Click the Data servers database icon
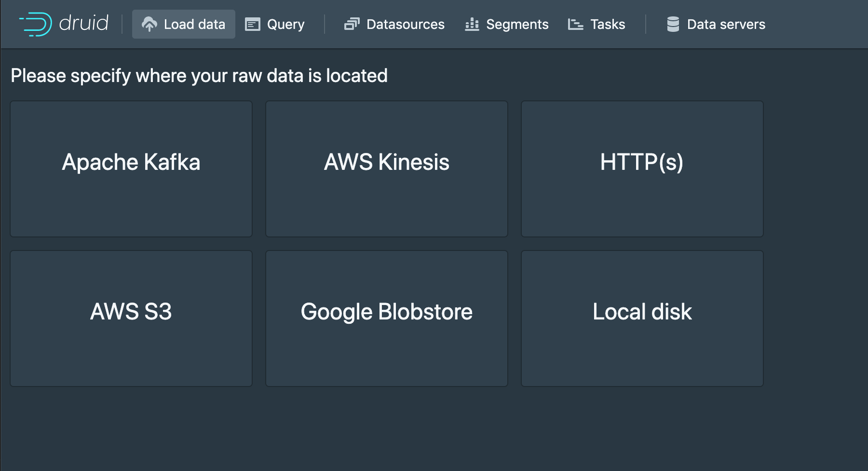Viewport: 868px width, 471px height. point(673,24)
